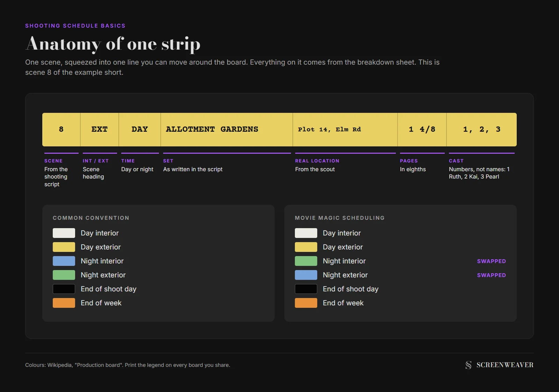
Task: Click the "Colours: Wikipedia" footer credit line
Action: pos(128,365)
